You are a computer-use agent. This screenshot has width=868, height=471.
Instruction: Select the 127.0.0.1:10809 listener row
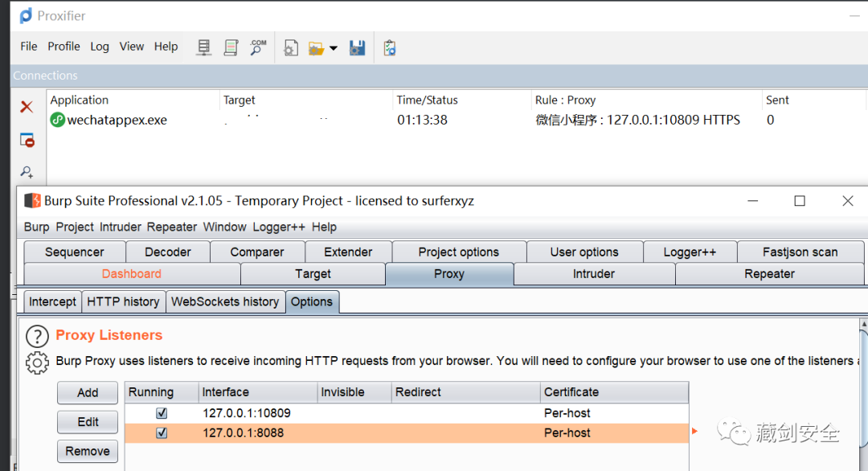407,413
